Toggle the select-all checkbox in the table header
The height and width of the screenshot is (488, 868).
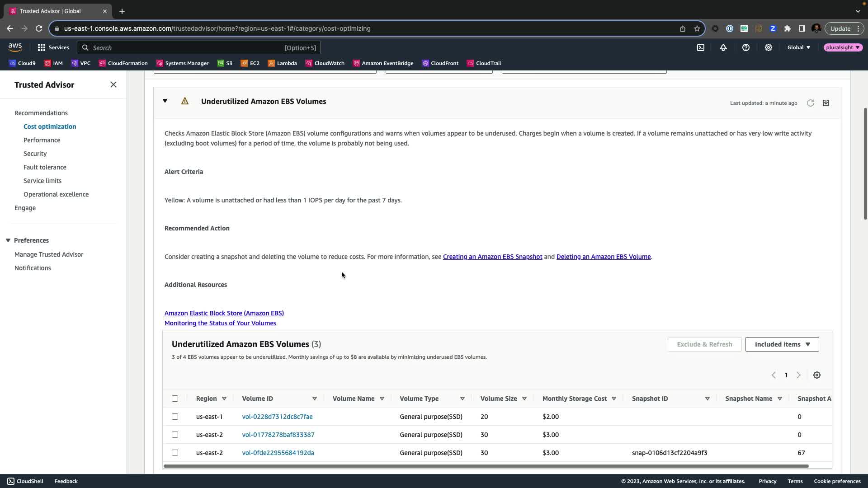coord(175,399)
